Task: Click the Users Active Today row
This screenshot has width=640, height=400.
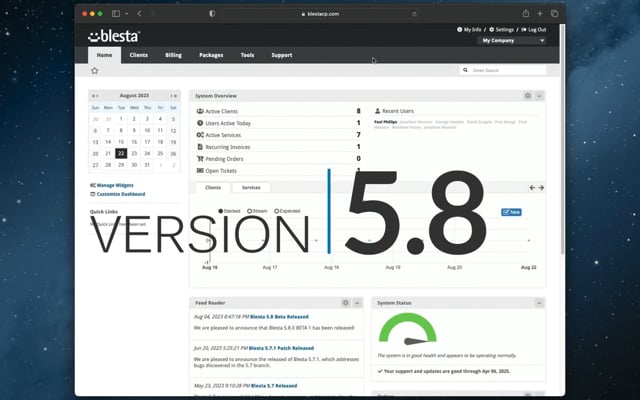Action: point(279,123)
